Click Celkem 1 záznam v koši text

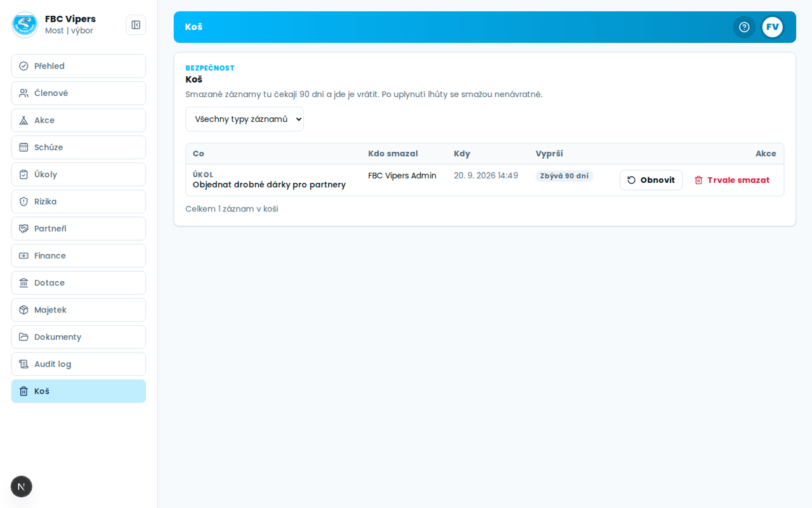click(x=232, y=209)
